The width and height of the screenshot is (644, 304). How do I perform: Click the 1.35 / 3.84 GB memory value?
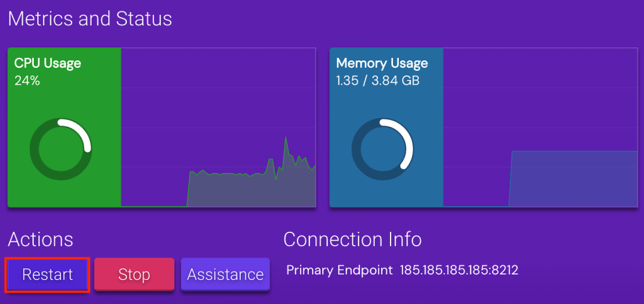point(377,80)
